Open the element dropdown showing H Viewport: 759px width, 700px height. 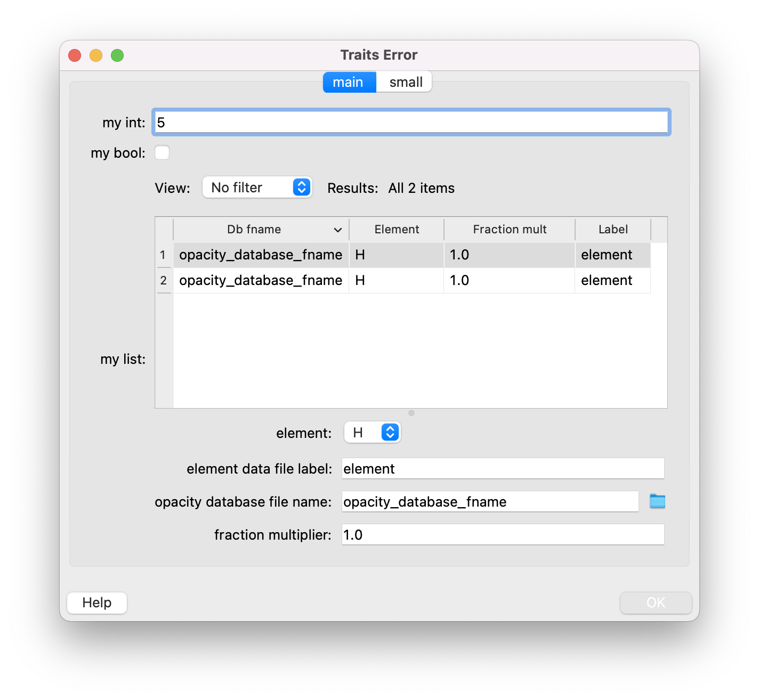[x=372, y=432]
